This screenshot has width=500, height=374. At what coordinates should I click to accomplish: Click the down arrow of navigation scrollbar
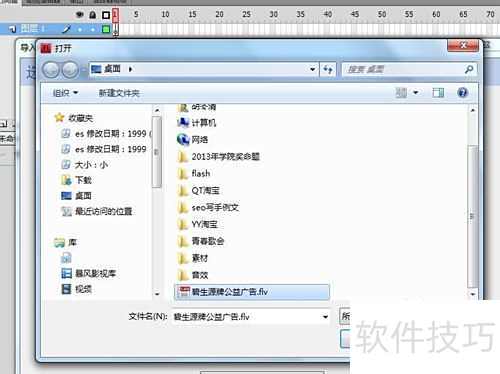tap(157, 294)
